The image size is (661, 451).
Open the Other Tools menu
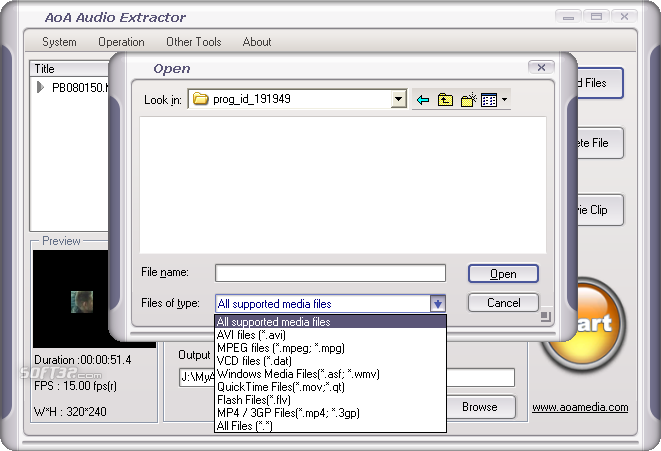pyautogui.click(x=193, y=42)
